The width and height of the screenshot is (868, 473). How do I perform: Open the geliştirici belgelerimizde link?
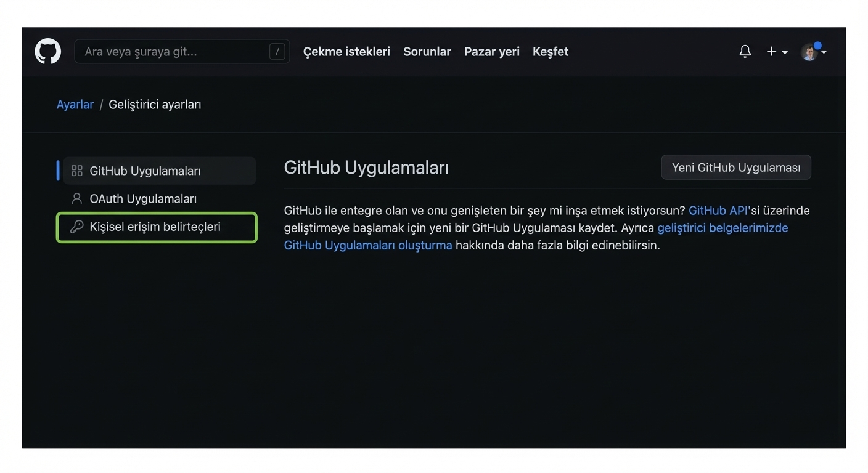point(723,227)
